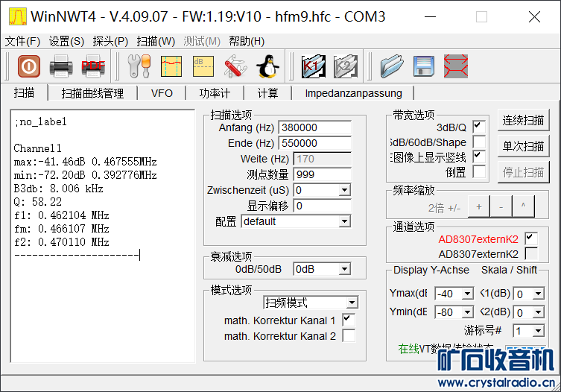Image resolution: width=561 pixels, height=392 pixels.
Task: Open the 0dB/50dB attenuation dropdown
Action: 344,269
